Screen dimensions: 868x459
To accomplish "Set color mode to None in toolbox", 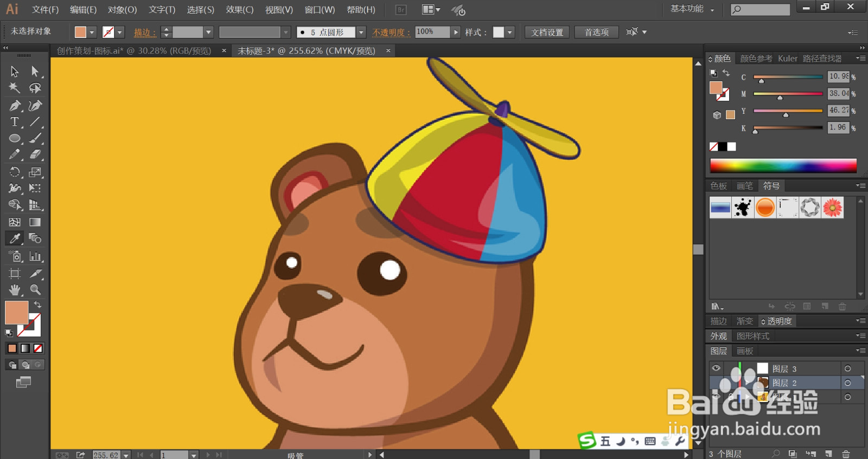I will click(38, 348).
